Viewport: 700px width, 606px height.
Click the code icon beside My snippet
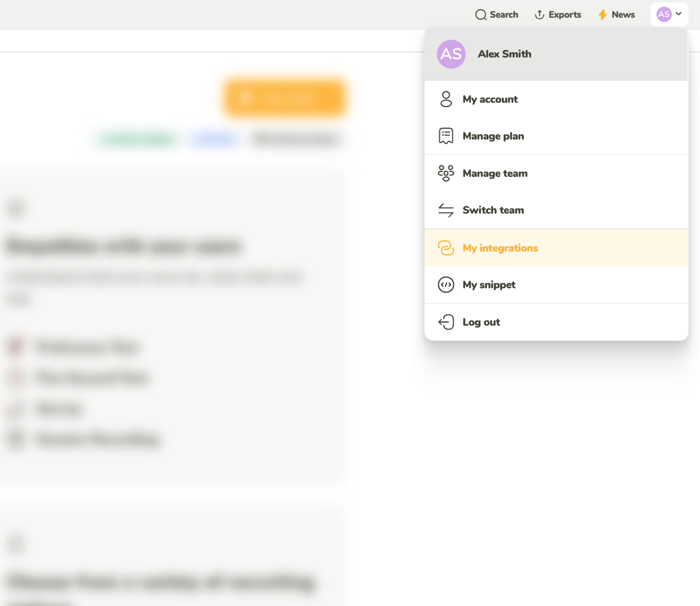[446, 285]
